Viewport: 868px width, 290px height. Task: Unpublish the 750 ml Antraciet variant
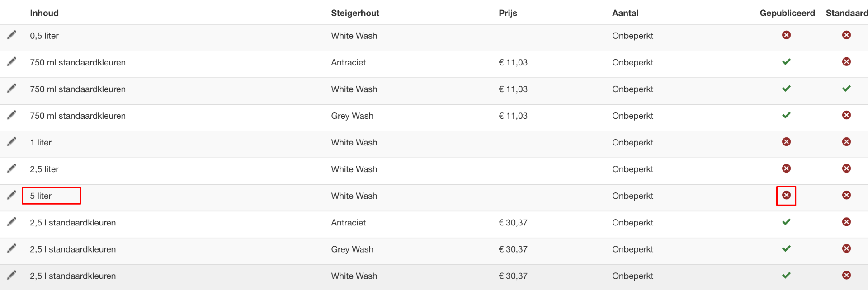(787, 62)
